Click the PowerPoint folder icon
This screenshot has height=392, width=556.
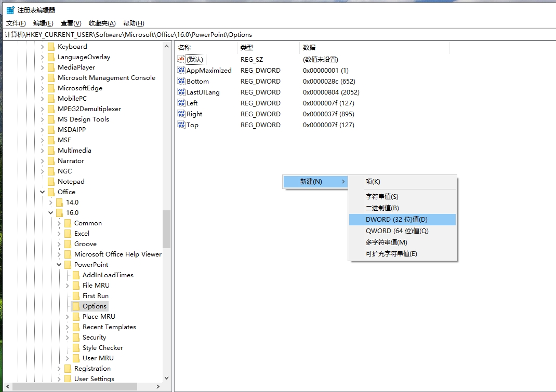(x=69, y=264)
